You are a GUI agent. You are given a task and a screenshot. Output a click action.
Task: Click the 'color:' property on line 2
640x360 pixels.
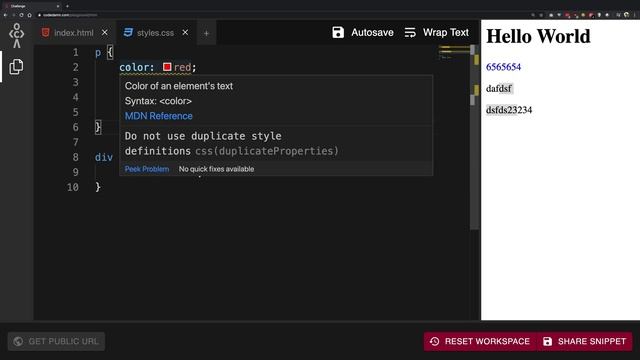coord(137,67)
